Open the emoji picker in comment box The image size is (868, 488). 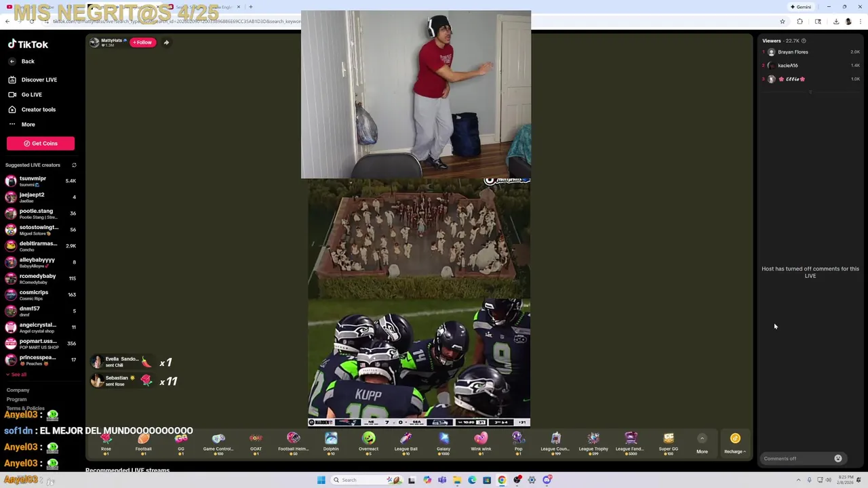[x=838, y=459]
